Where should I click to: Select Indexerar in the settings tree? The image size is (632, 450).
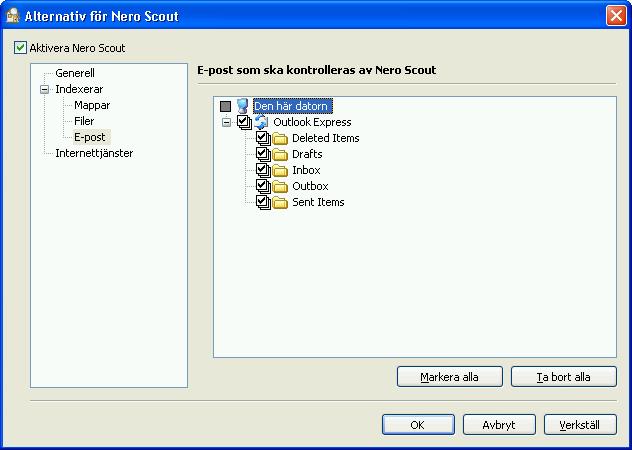pyautogui.click(x=79, y=89)
